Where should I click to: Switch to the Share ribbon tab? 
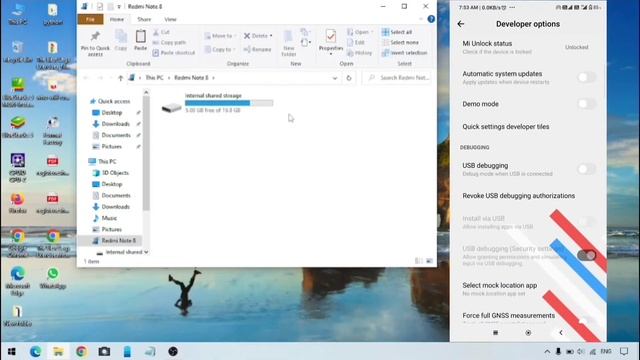click(x=144, y=19)
